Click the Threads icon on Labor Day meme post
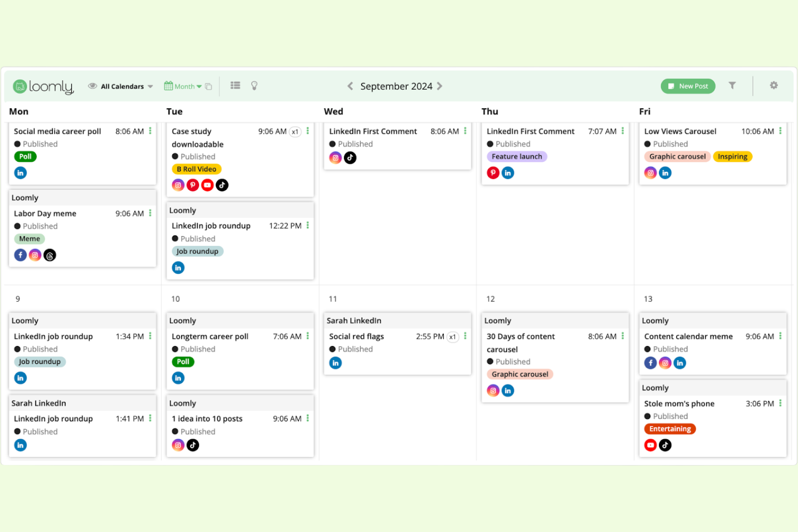 pyautogui.click(x=49, y=254)
